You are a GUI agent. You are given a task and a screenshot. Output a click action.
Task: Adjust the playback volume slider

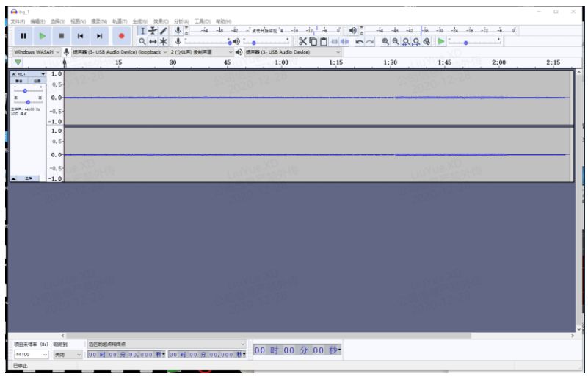[266, 41]
